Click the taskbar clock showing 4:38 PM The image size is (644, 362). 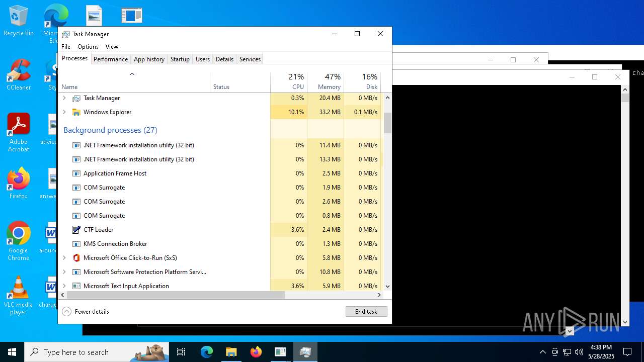pyautogui.click(x=601, y=352)
